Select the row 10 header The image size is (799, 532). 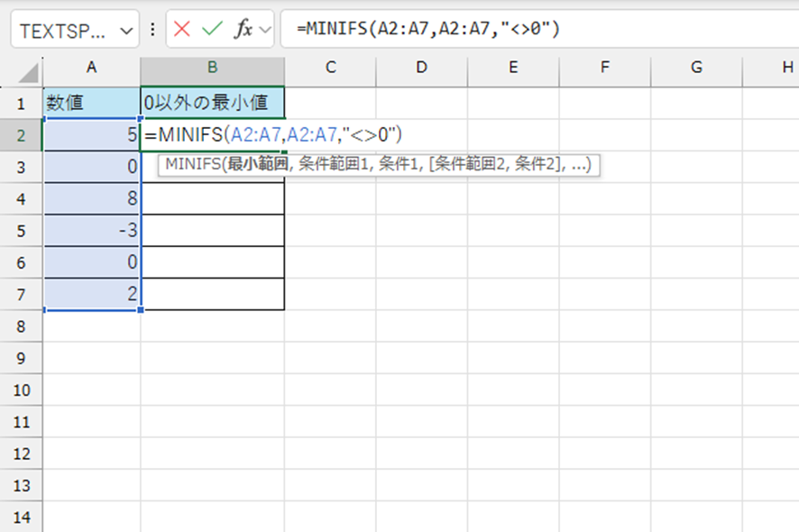21,390
